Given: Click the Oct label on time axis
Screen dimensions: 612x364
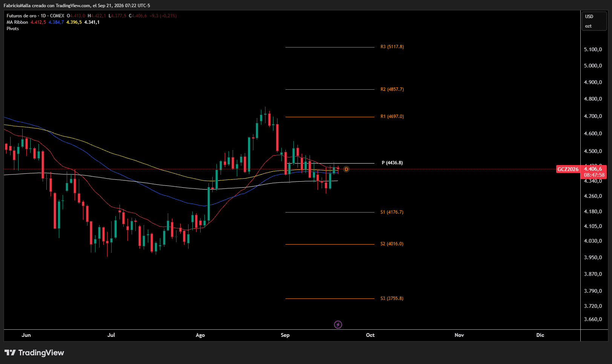Looking at the screenshot, I should [370, 335].
